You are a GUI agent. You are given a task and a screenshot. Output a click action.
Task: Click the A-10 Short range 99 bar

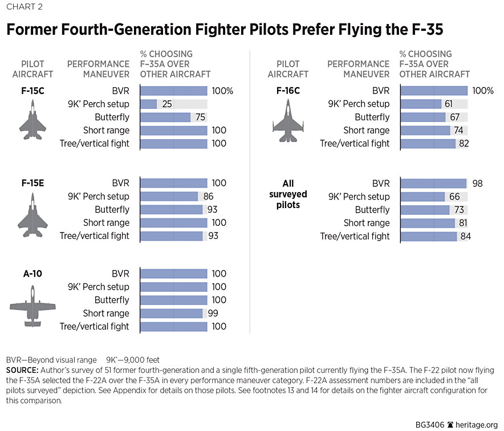[171, 313]
